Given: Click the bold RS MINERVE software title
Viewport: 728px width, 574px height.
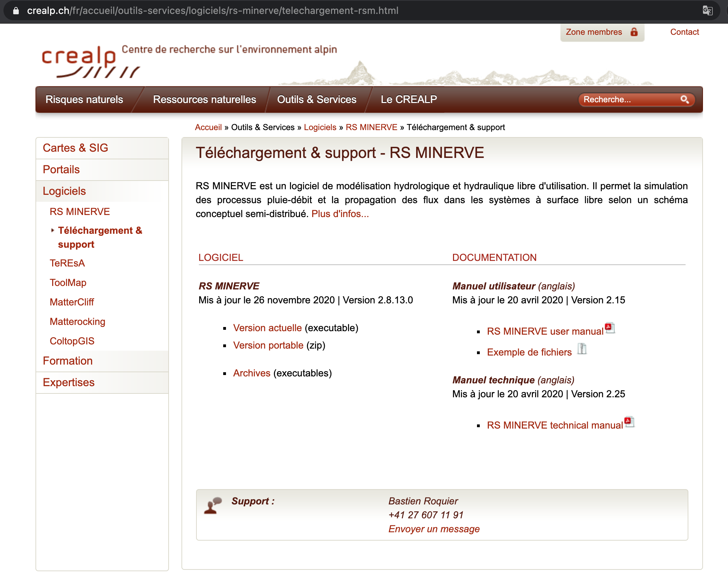Looking at the screenshot, I should pos(229,286).
